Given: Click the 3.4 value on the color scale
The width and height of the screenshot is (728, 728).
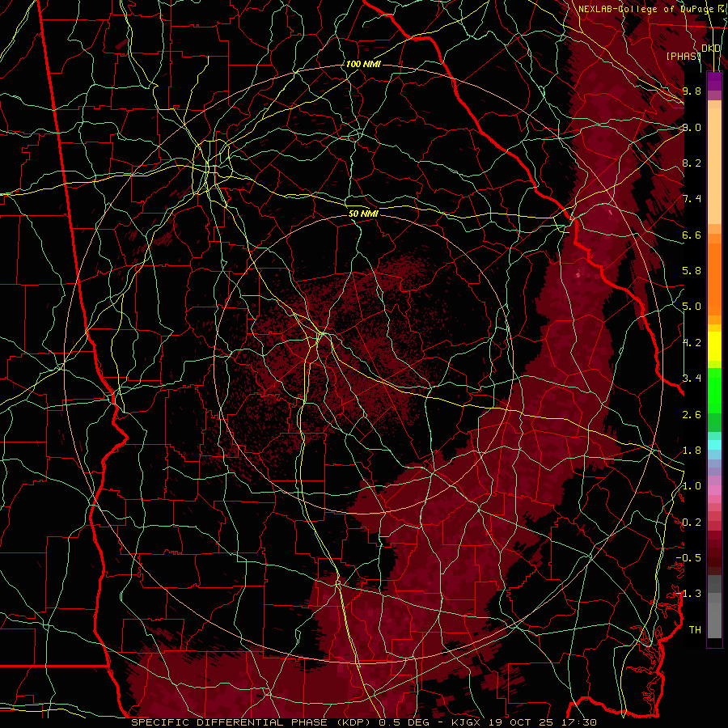Looking at the screenshot, I should (692, 378).
